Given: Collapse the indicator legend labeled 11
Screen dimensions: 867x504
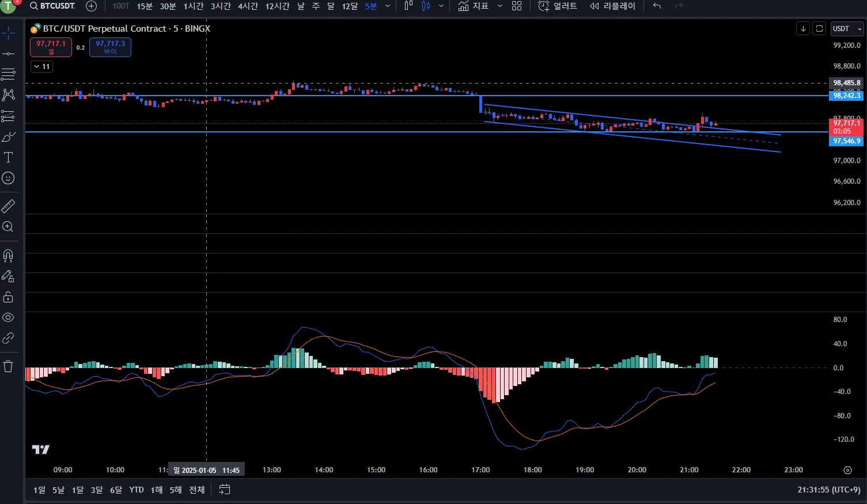Looking at the screenshot, I should [x=41, y=67].
